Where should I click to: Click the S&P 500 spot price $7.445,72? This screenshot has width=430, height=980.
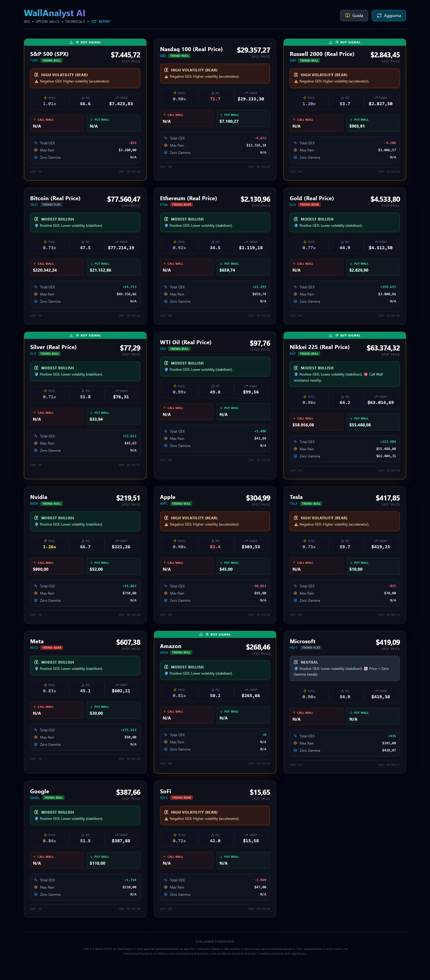pyautogui.click(x=125, y=55)
